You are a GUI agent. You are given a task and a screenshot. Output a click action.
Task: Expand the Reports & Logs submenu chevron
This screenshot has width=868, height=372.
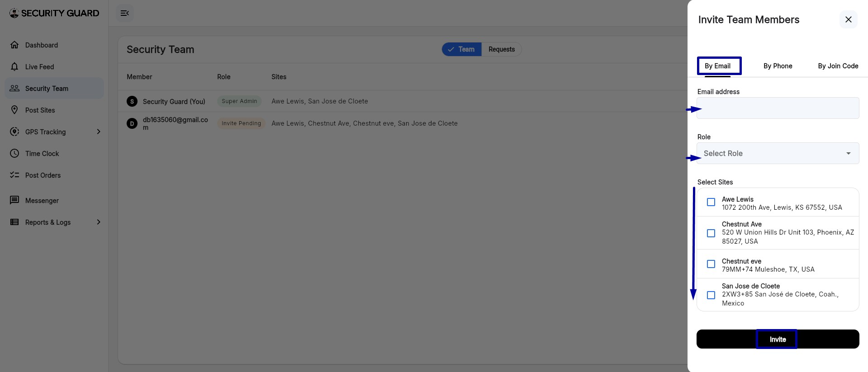coord(99,222)
